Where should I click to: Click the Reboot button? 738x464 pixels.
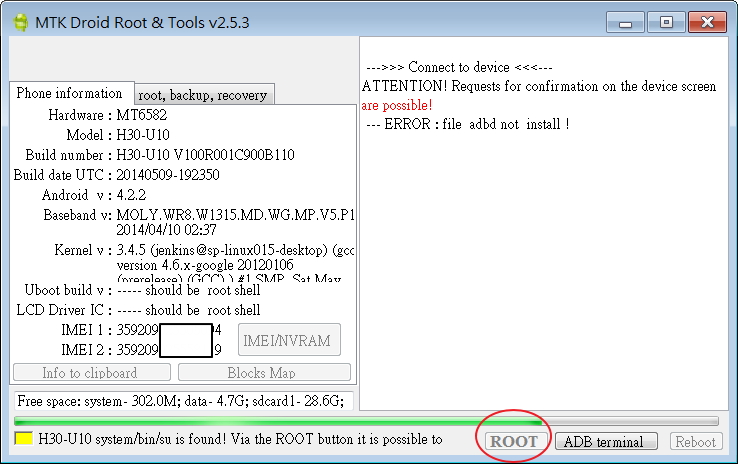point(696,441)
